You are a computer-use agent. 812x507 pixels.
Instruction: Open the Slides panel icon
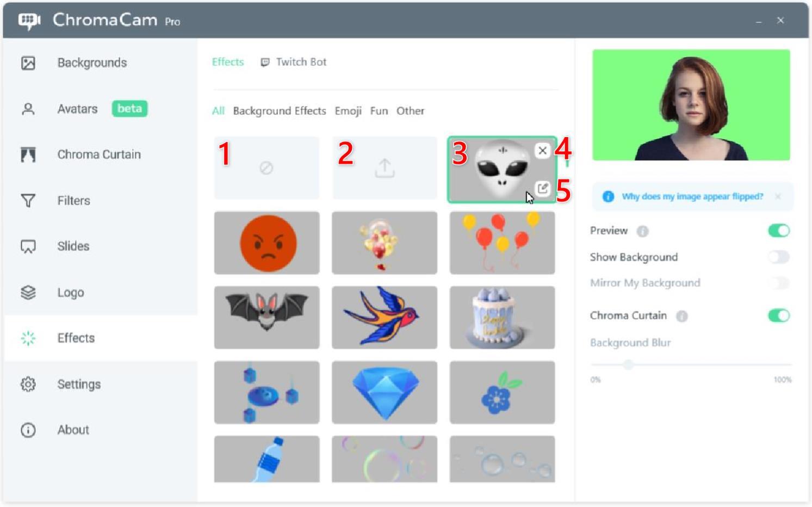(x=27, y=246)
